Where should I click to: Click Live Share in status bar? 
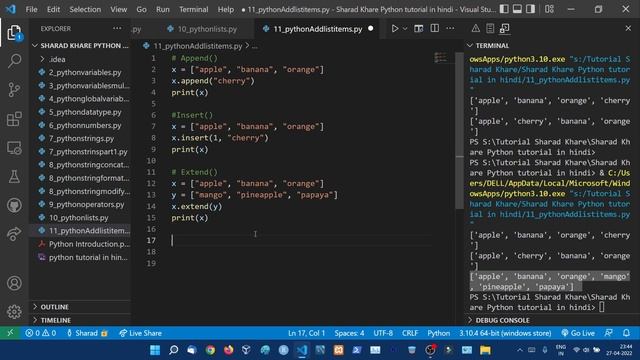(140, 333)
